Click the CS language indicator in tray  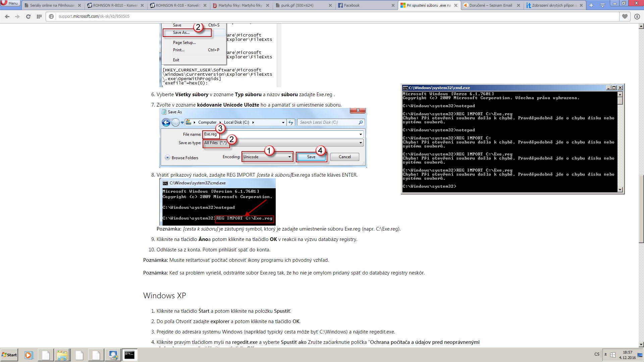coord(597,354)
